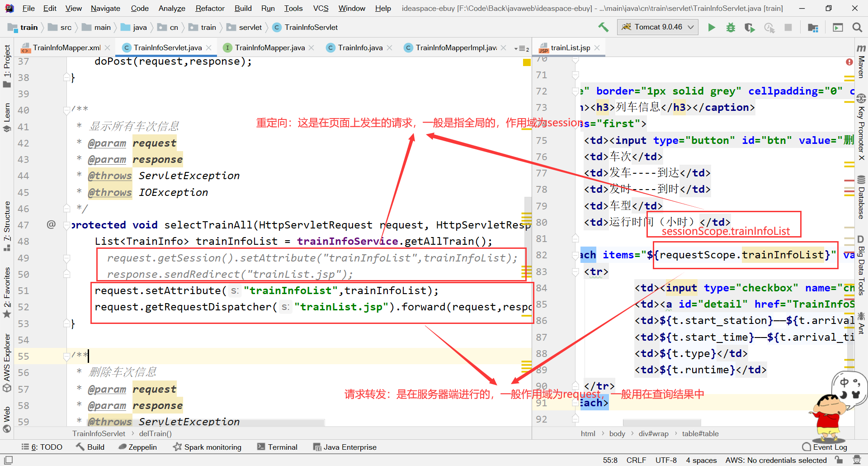Click the servlet breadcrumb in navigation bar
Viewport: 868px width, 466px height.
(x=245, y=27)
